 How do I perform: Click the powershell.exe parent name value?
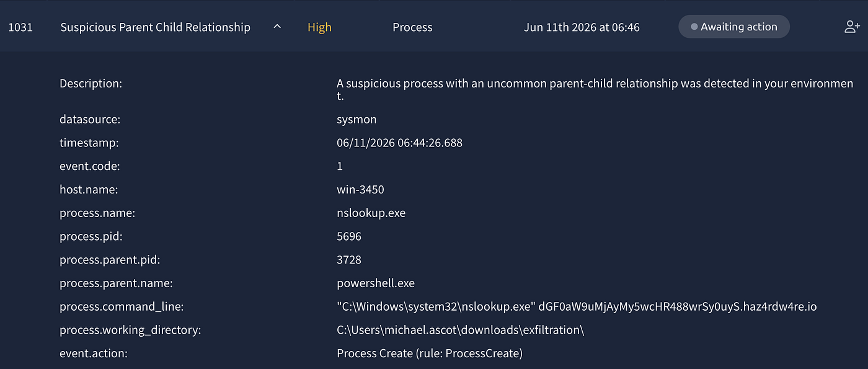(376, 283)
